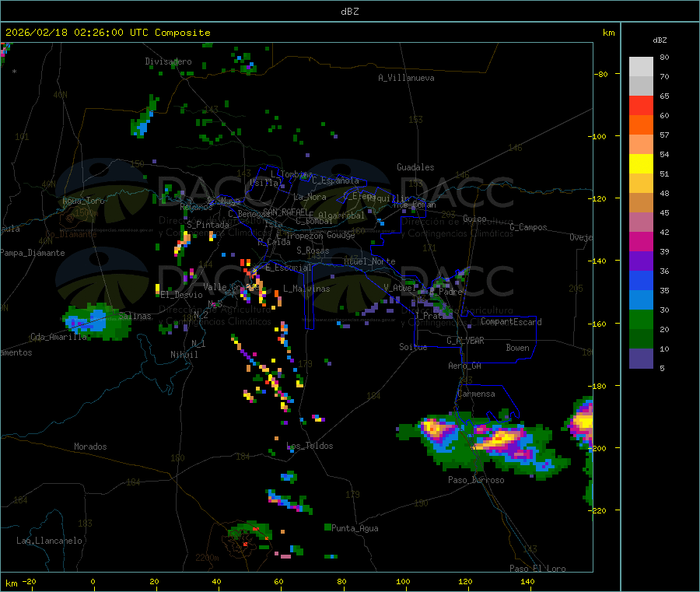
Task: Click the '-200' tick on right axis
Action: [x=597, y=448]
